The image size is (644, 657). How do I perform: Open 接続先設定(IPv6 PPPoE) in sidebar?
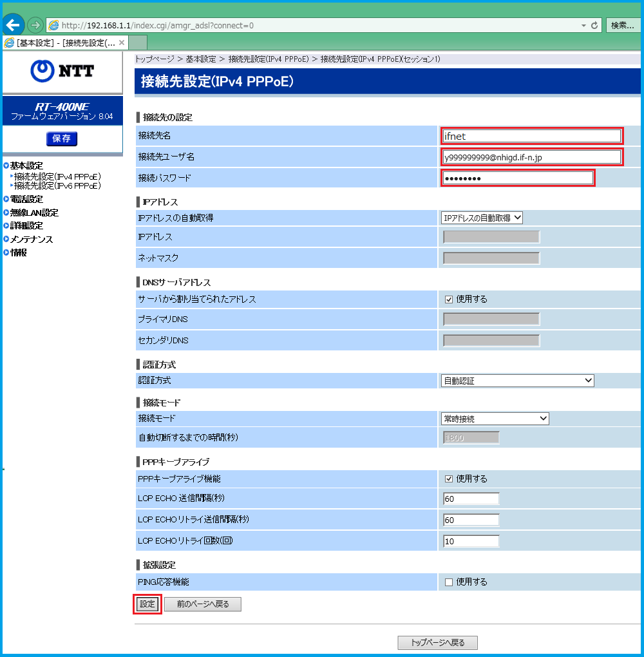point(57,186)
